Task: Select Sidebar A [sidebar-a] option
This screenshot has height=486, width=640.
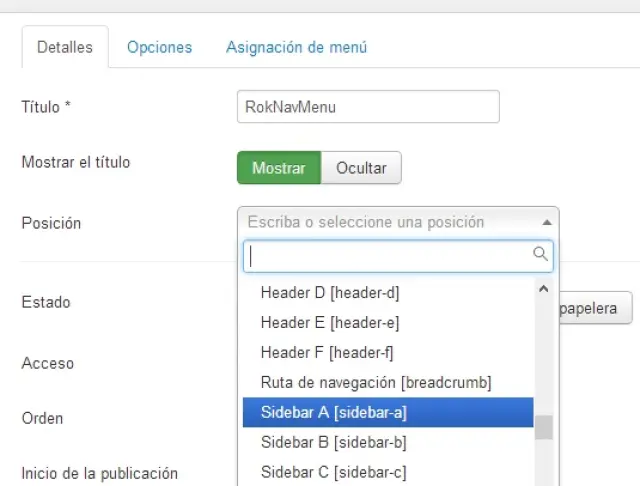Action: [333, 412]
